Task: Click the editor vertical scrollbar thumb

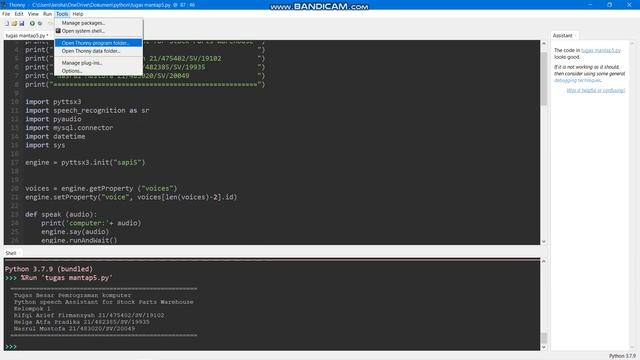Action: 544,78
